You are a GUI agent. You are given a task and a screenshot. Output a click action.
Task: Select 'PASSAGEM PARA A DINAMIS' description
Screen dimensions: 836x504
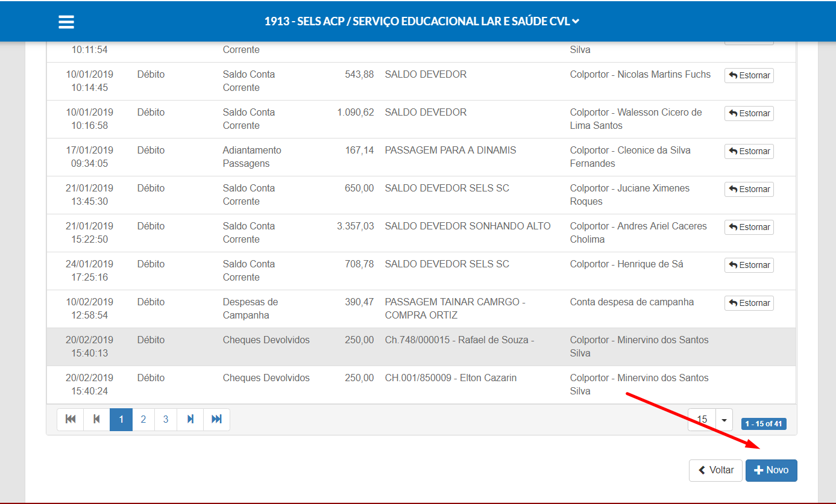450,151
